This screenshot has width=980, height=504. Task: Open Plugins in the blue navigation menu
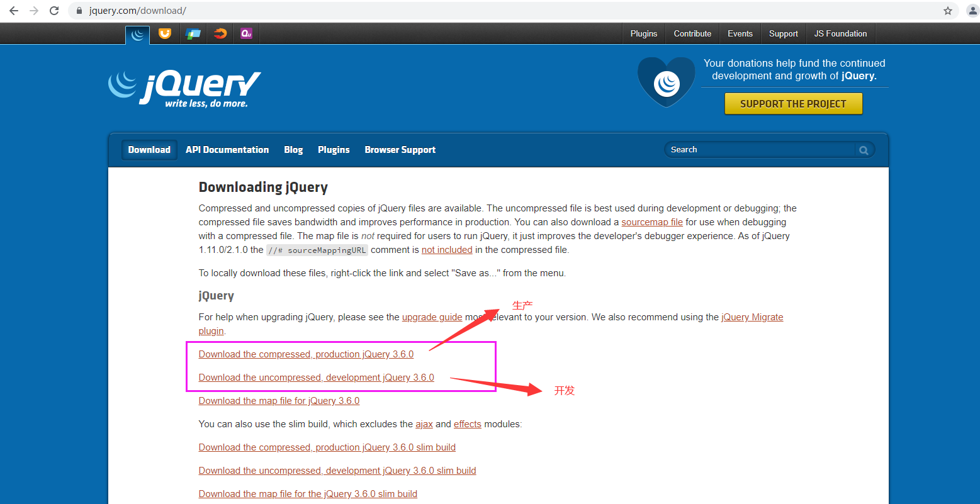[x=334, y=150]
